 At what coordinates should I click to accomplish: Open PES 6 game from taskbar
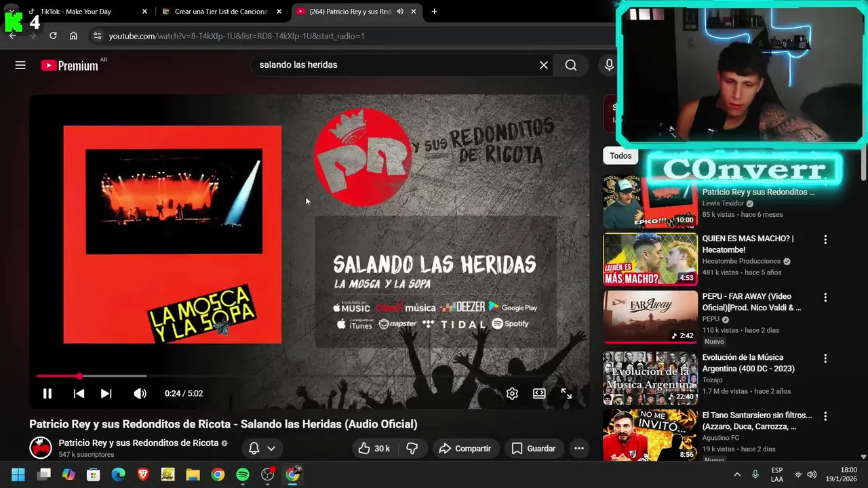tap(167, 475)
